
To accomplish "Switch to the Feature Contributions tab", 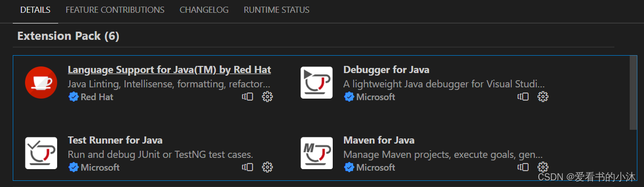I will pyautogui.click(x=115, y=10).
